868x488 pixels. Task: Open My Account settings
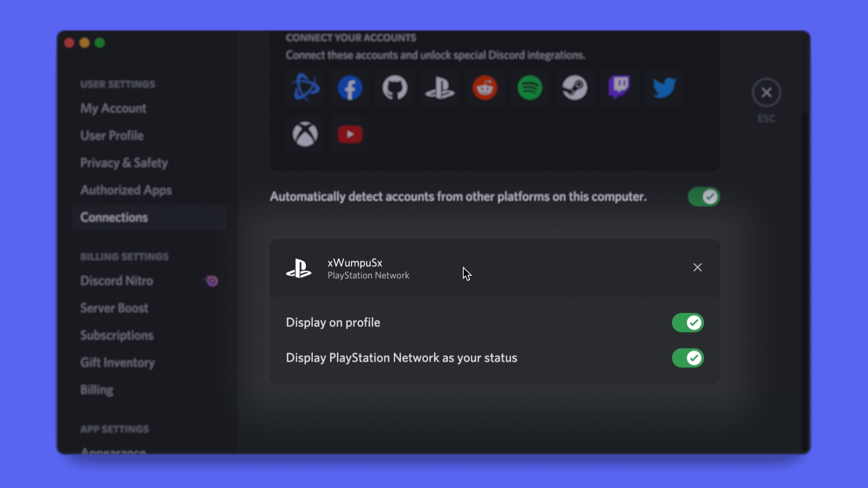tap(113, 108)
